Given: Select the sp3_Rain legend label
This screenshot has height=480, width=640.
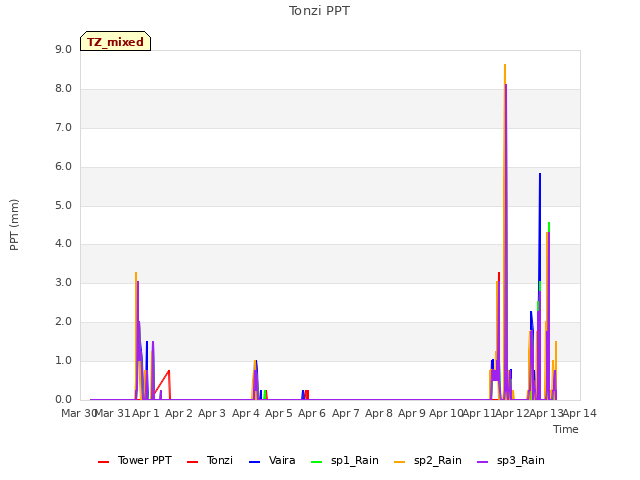Looking at the screenshot, I should pos(520,461).
